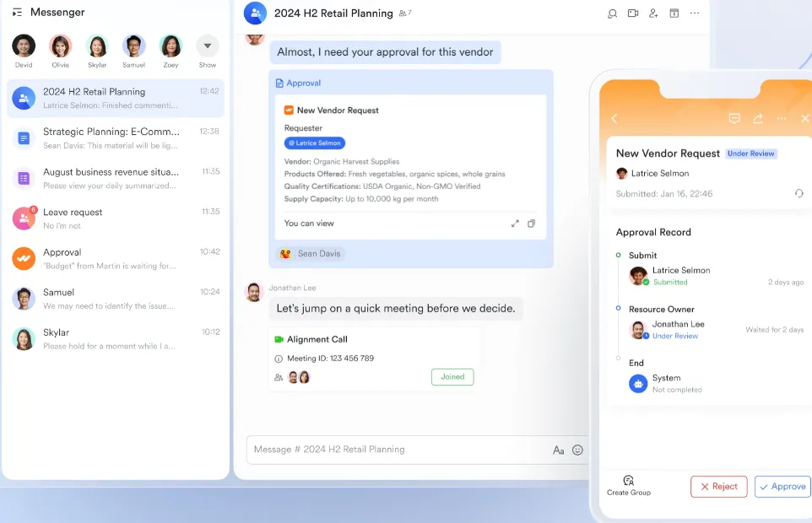Viewport: 812px width, 523px height.
Task: Expand the New Vendor Request card
Action: click(x=515, y=224)
